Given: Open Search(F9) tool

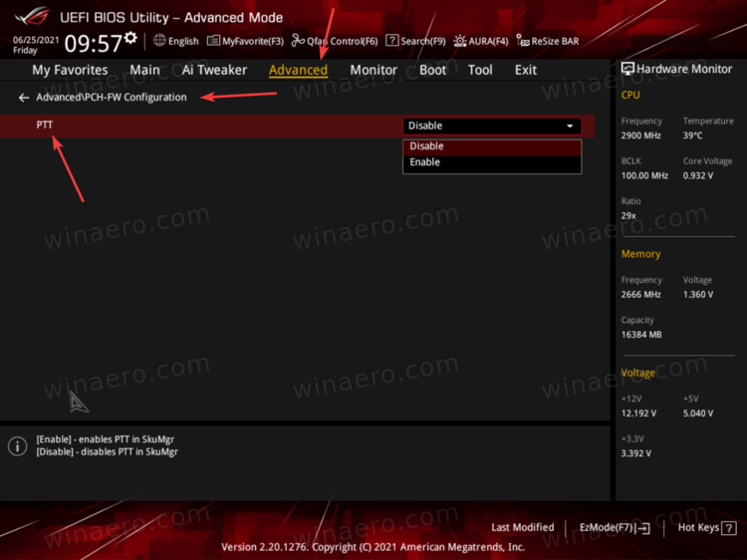Looking at the screenshot, I should [x=416, y=41].
